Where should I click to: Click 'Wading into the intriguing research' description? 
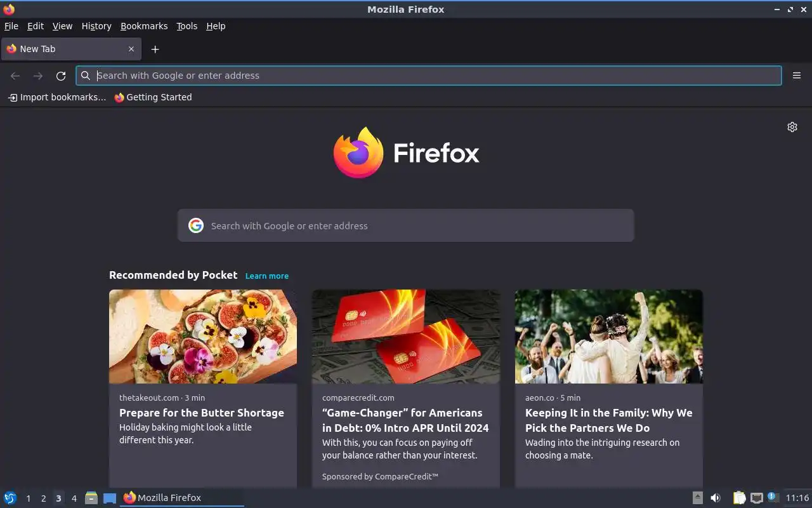[x=602, y=443]
